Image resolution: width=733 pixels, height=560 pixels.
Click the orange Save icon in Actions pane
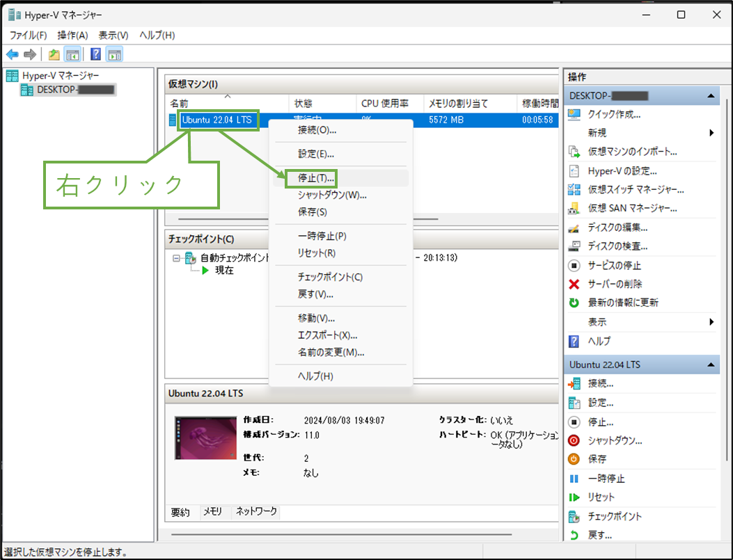574,459
